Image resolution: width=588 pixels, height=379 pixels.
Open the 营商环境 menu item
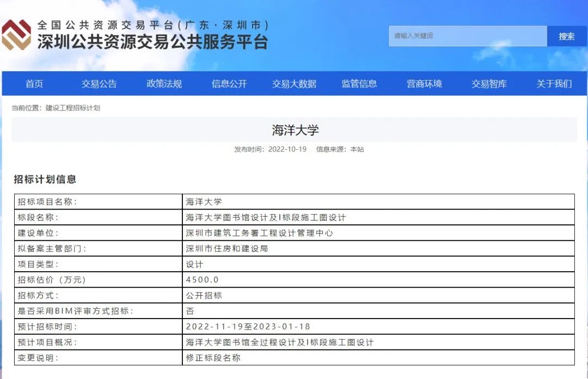click(x=424, y=84)
